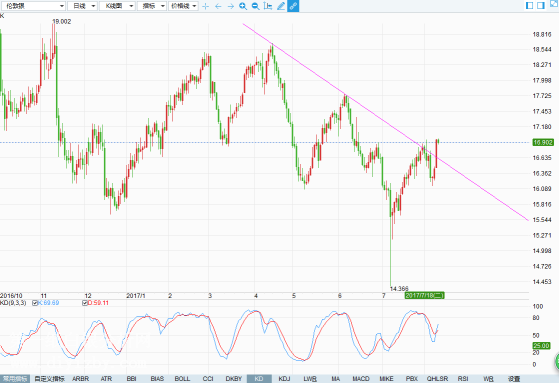Switch to the 常用指标 tab

pyautogui.click(x=15, y=379)
